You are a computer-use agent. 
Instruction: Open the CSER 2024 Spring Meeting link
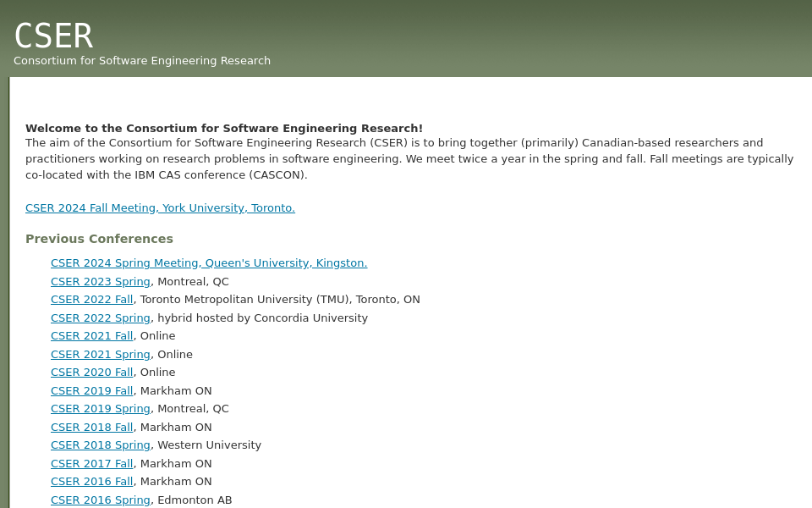pos(209,262)
